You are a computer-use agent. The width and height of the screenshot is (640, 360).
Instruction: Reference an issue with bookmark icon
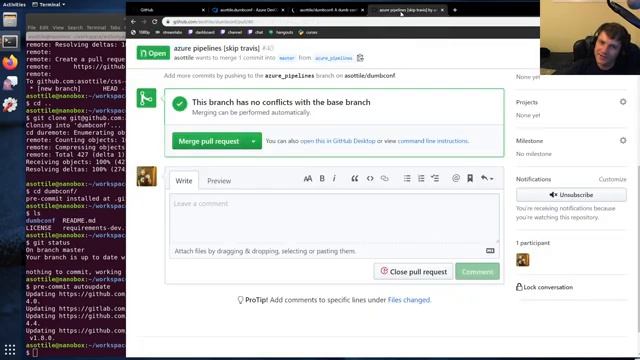tap(470, 178)
